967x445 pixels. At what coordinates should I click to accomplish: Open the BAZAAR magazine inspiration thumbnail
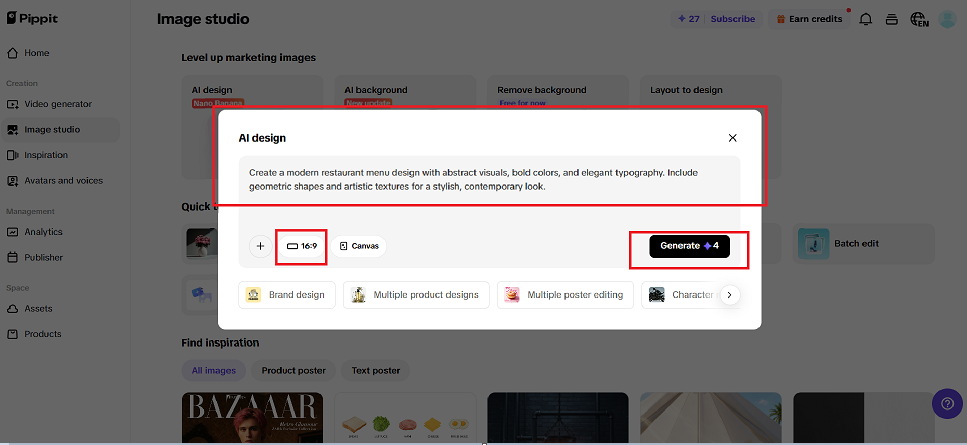pyautogui.click(x=252, y=418)
